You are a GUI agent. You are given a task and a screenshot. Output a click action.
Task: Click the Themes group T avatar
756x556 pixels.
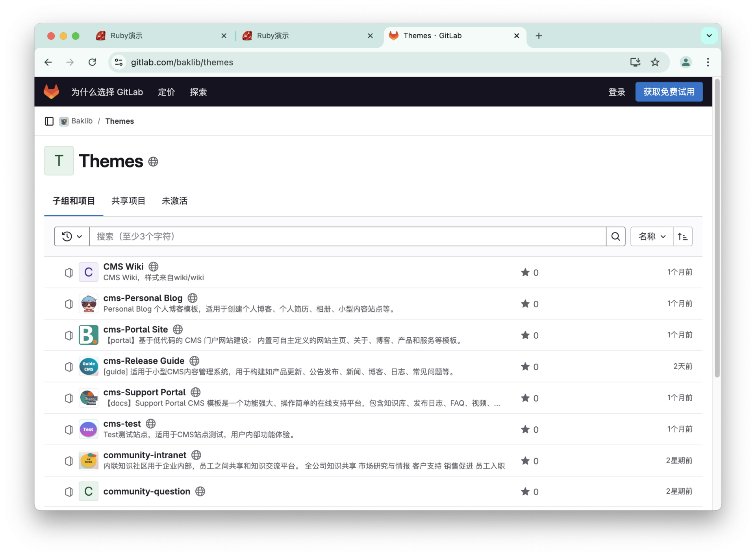(x=59, y=161)
